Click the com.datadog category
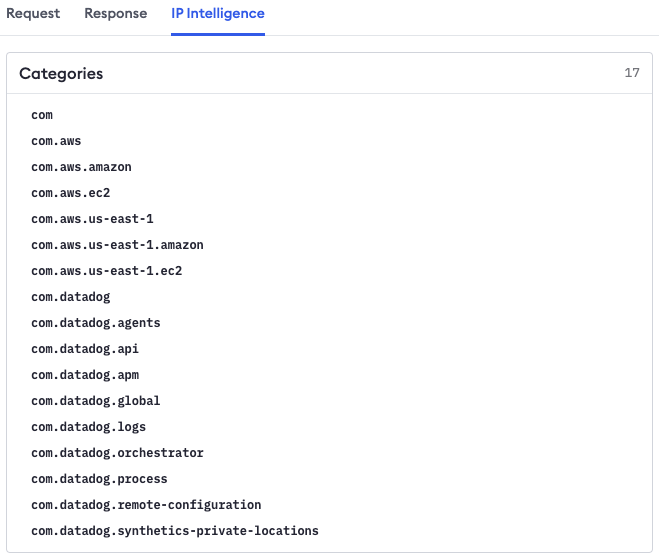The height and width of the screenshot is (560, 659). tap(70, 297)
